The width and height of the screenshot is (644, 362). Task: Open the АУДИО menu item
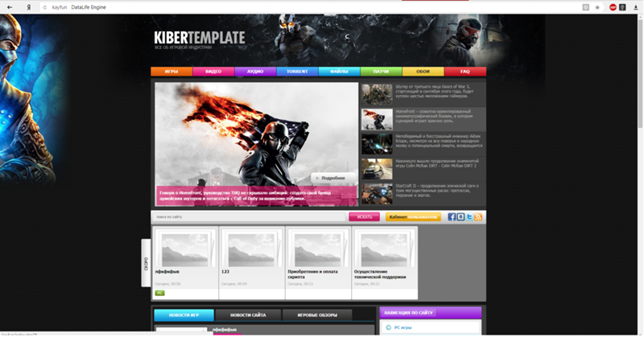[255, 72]
